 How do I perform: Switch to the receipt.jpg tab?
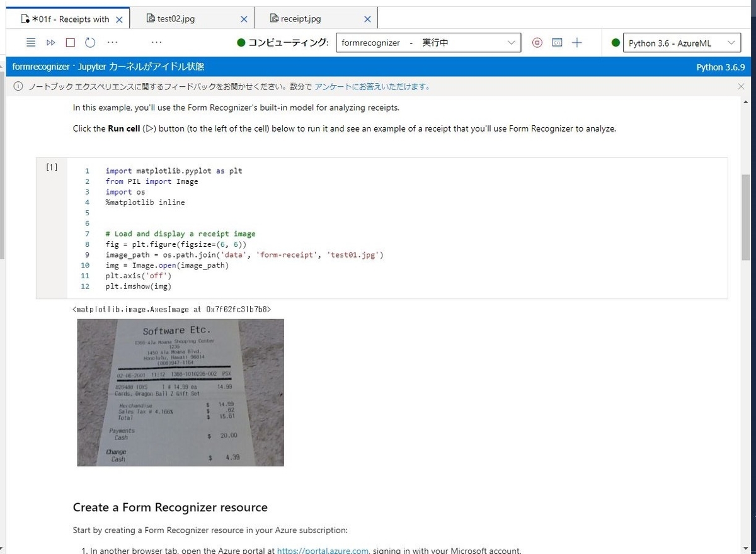(316, 19)
